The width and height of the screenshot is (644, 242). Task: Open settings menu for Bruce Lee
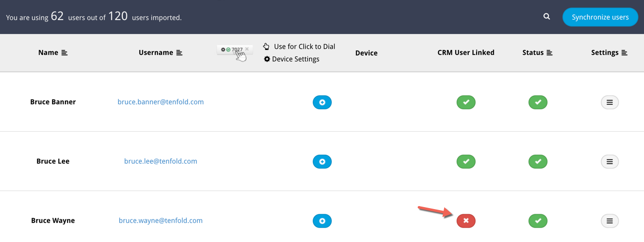tap(610, 162)
